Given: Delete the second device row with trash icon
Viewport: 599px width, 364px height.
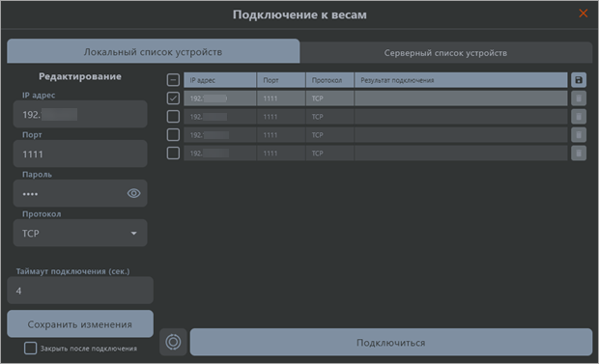Looking at the screenshot, I should pyautogui.click(x=579, y=117).
